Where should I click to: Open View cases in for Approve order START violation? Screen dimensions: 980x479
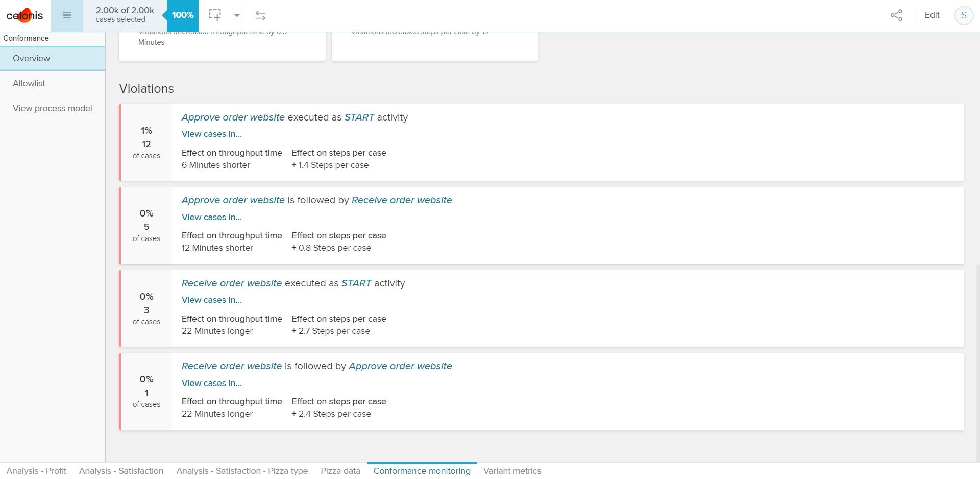[x=212, y=134]
